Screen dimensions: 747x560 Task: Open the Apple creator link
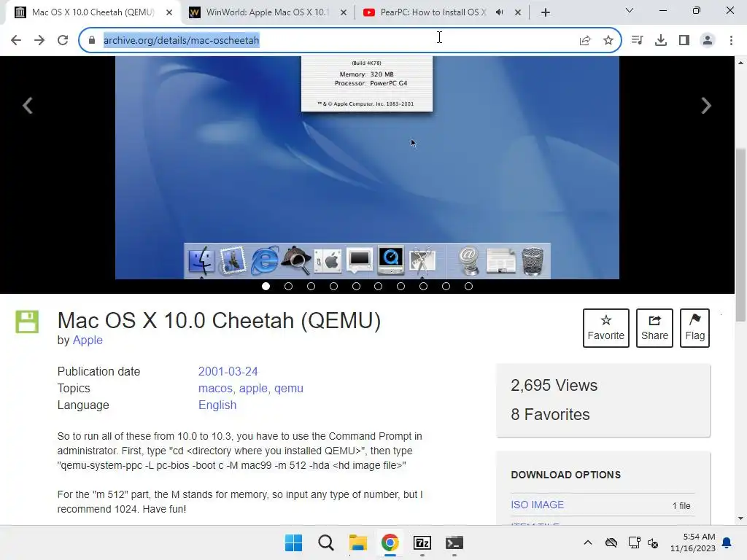[x=88, y=340]
